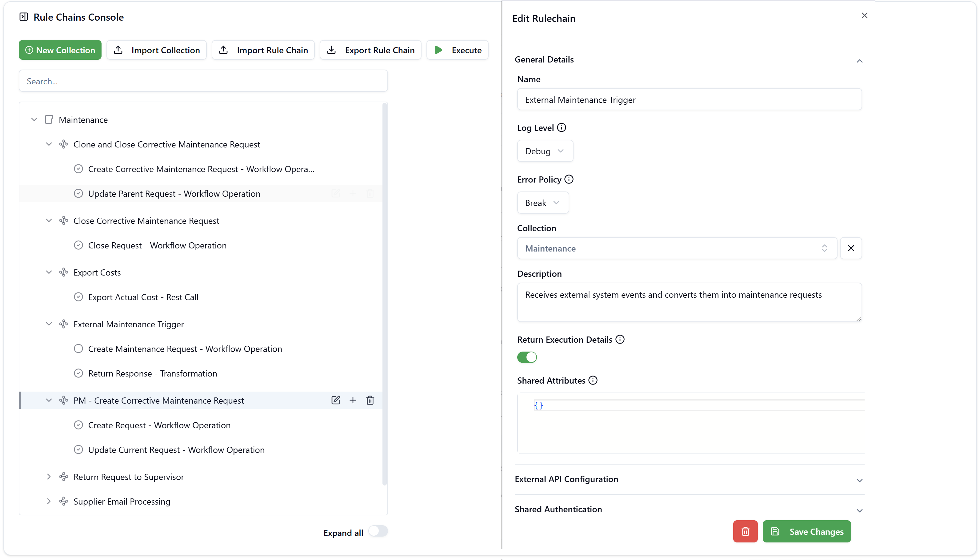980x560 pixels.
Task: Click trash icon on PM - Create Corrective Maintenance Request row
Action: tap(370, 400)
